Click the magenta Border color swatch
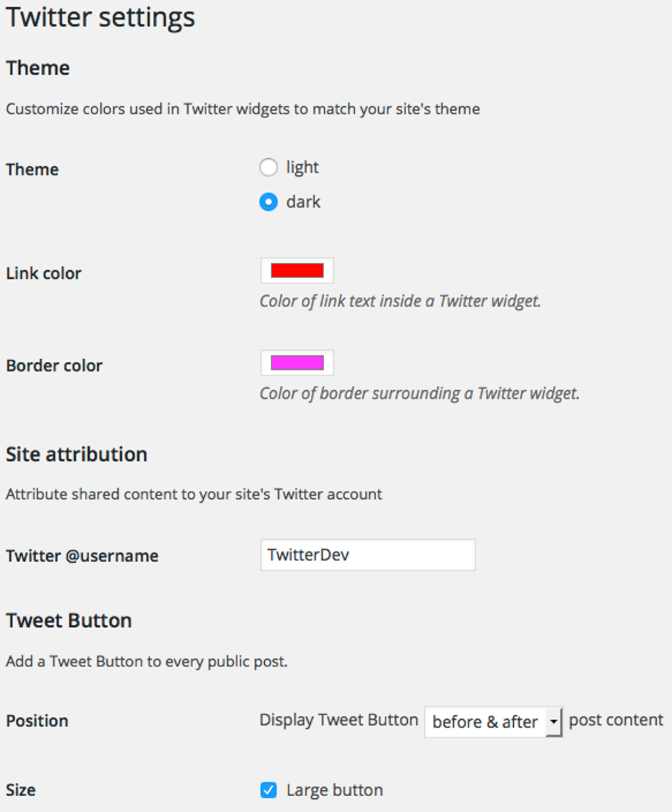This screenshot has height=812, width=672. [x=296, y=362]
